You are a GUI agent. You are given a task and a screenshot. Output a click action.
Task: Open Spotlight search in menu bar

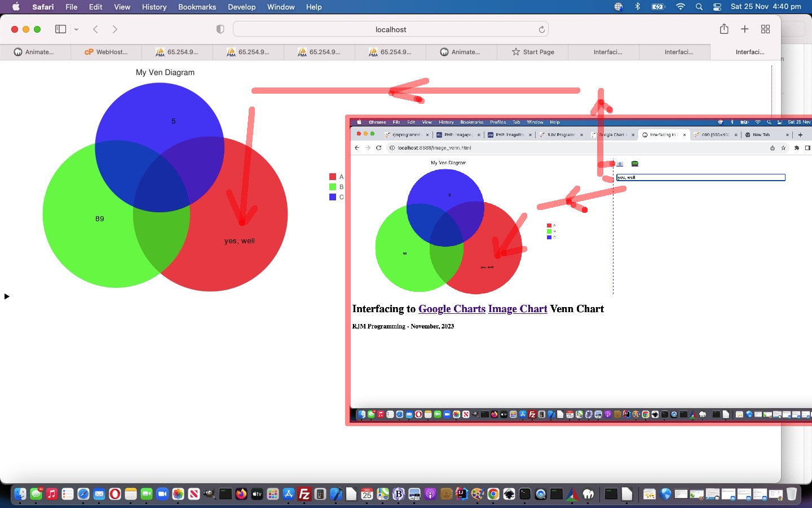point(699,7)
